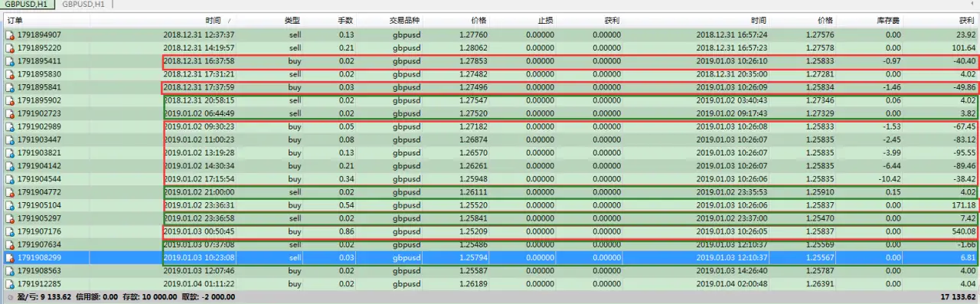Click open price 1.28062
Viewport: 980px width, 304px height.
coord(474,47)
